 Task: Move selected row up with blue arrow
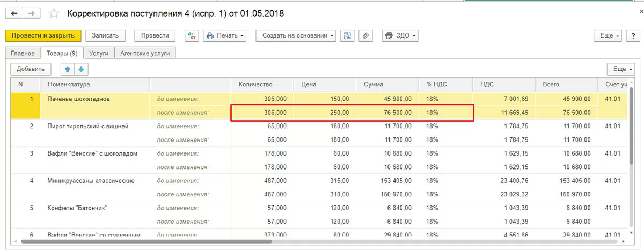68,69
